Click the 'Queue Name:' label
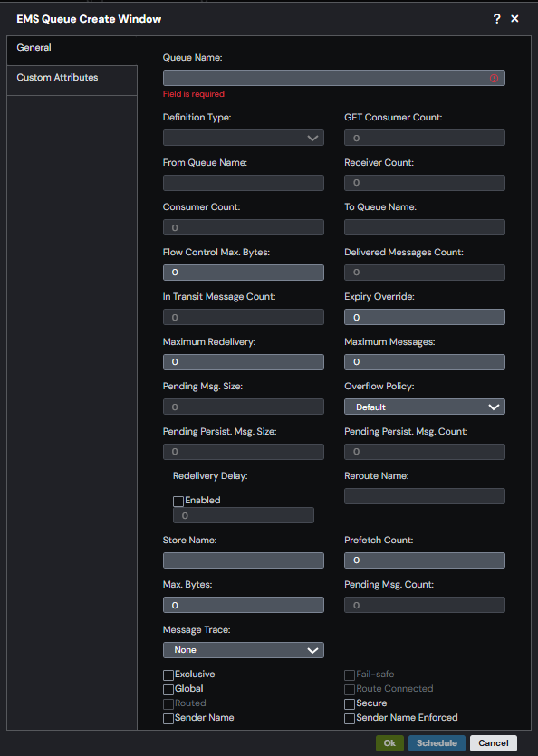Screen dimensions: 538x756 point(193,58)
